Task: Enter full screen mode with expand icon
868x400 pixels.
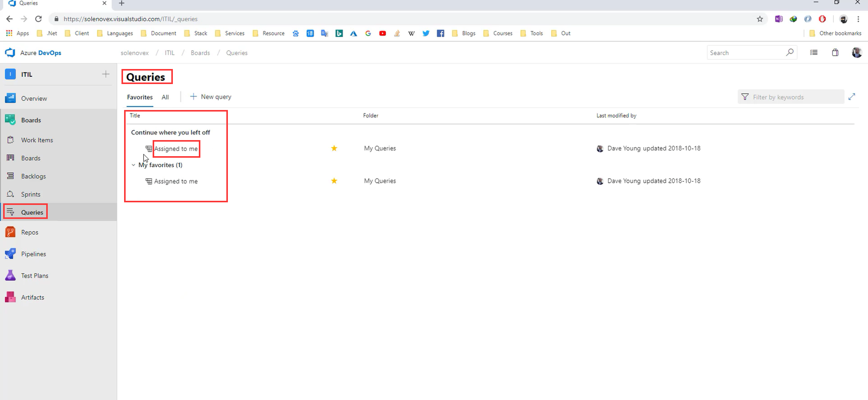Action: 852,97
